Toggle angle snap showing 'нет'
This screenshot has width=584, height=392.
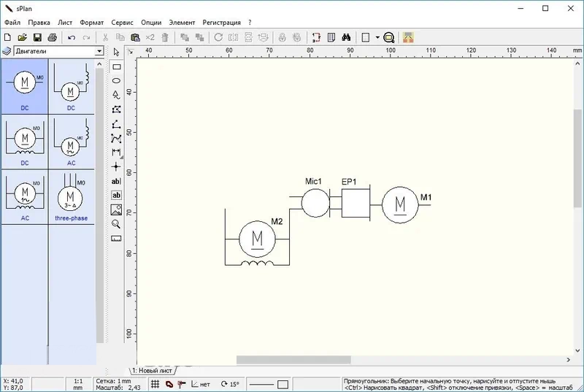click(x=200, y=384)
